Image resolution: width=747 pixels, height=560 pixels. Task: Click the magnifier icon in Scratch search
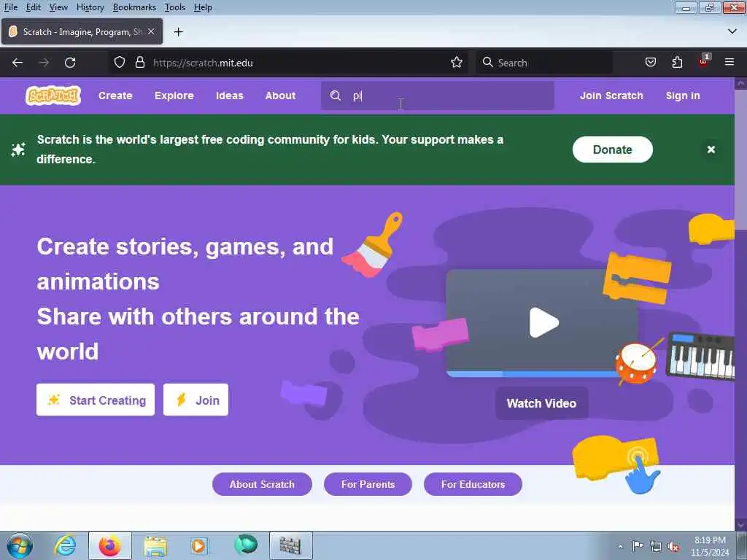coord(336,96)
